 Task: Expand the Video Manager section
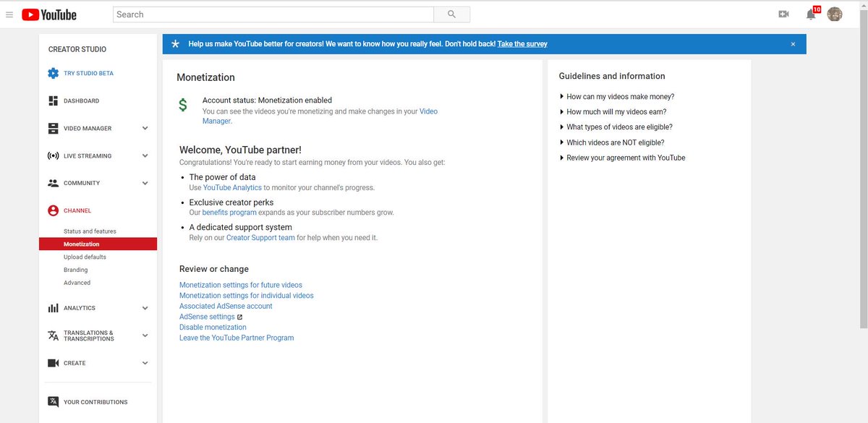[145, 128]
